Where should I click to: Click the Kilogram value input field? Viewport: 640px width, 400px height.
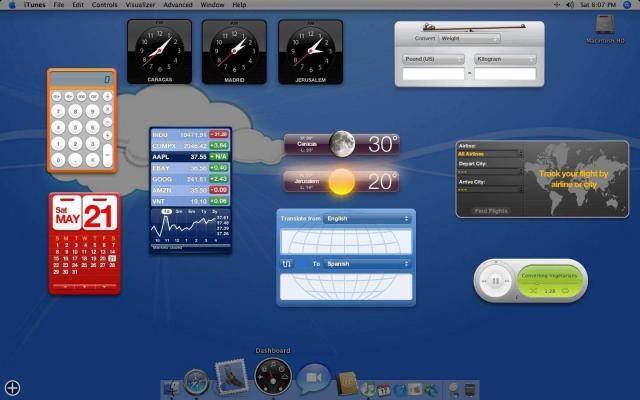(505, 74)
